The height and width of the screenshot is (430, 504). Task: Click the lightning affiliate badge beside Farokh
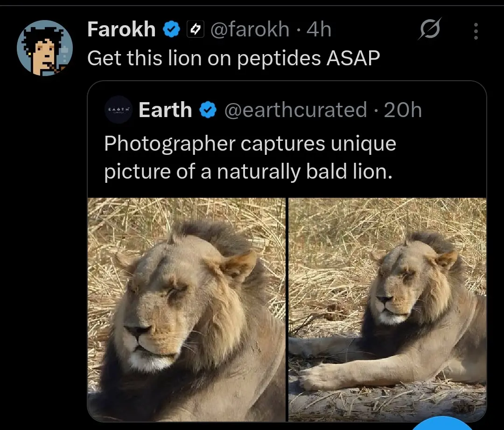[196, 30]
